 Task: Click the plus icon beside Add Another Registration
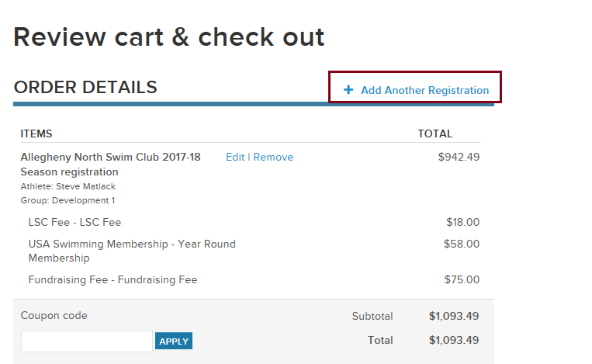pos(348,90)
